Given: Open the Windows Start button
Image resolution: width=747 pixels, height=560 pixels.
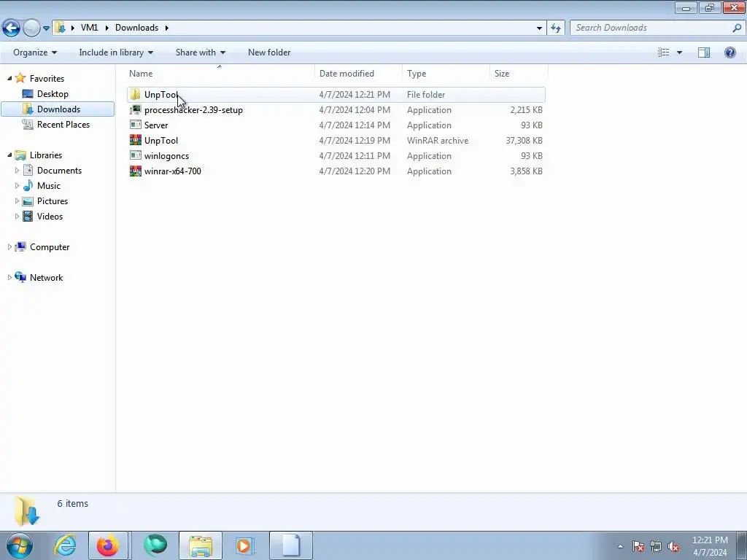Looking at the screenshot, I should [20, 545].
